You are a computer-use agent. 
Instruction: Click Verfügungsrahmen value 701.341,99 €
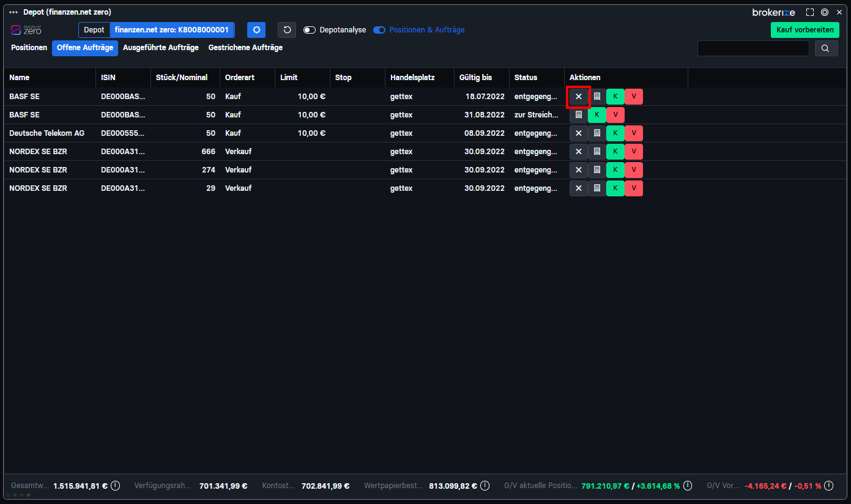pyautogui.click(x=223, y=486)
